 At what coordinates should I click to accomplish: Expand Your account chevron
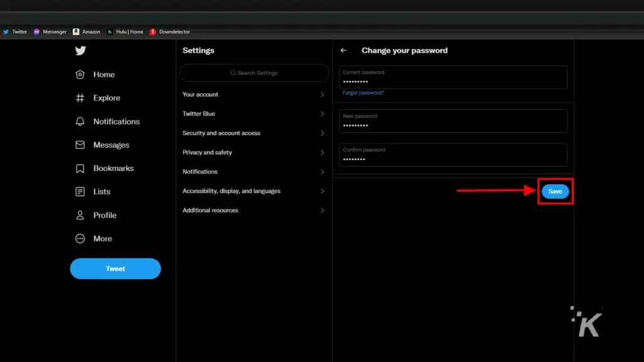click(323, 94)
